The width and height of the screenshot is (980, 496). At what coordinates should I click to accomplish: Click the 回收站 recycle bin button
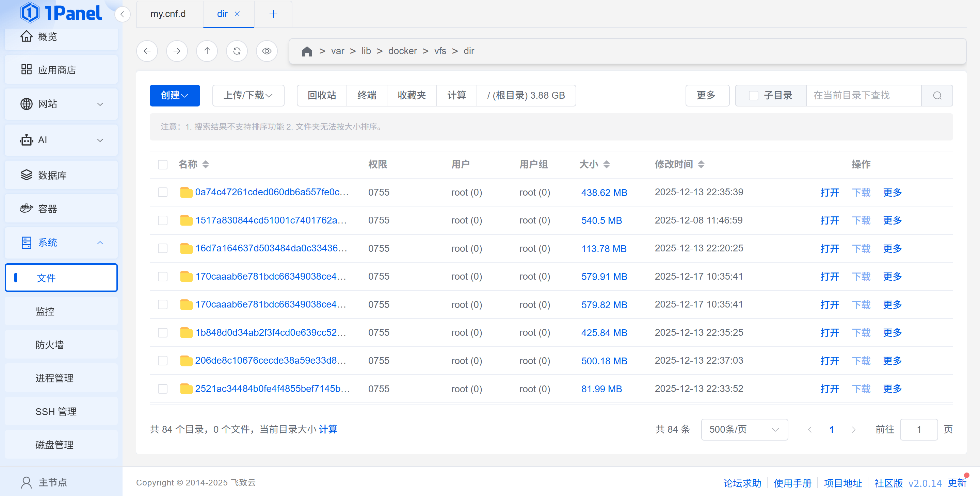click(322, 95)
